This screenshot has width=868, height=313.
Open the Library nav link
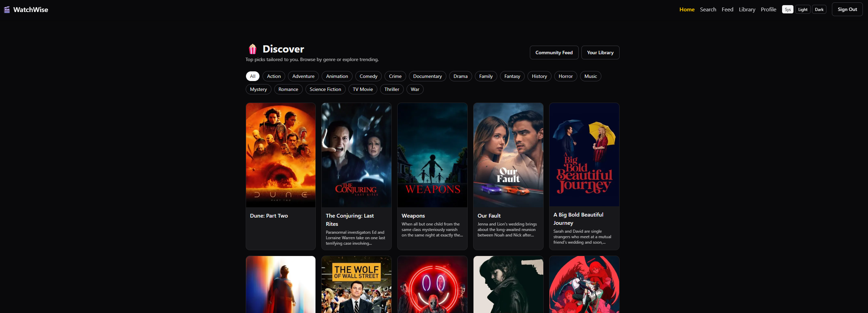click(x=747, y=10)
